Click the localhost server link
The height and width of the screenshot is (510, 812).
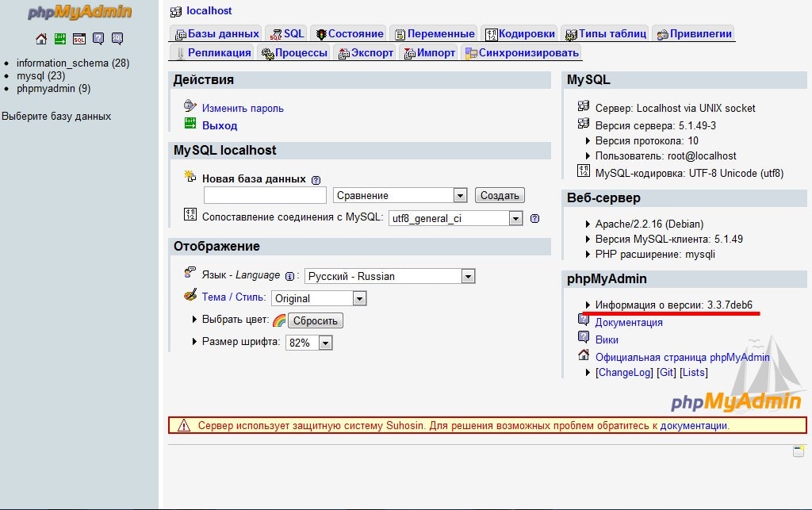point(209,11)
